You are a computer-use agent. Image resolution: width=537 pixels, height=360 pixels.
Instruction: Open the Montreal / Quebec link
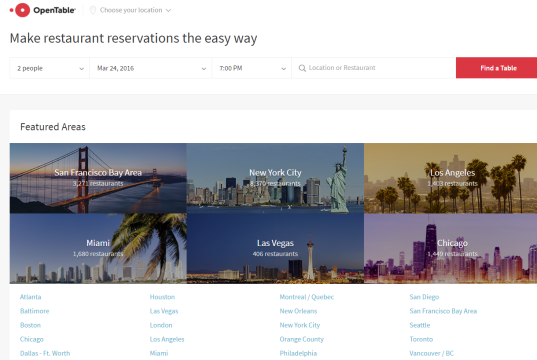tap(307, 297)
